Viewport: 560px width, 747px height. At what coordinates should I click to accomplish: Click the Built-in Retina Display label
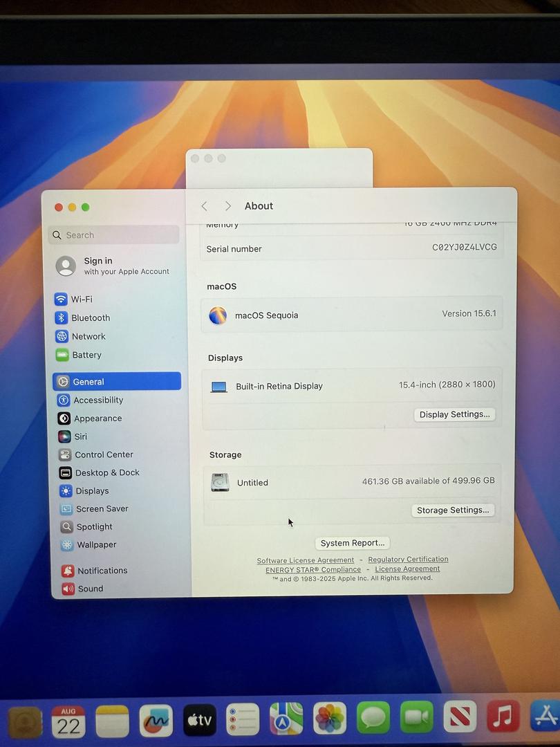pyautogui.click(x=279, y=387)
